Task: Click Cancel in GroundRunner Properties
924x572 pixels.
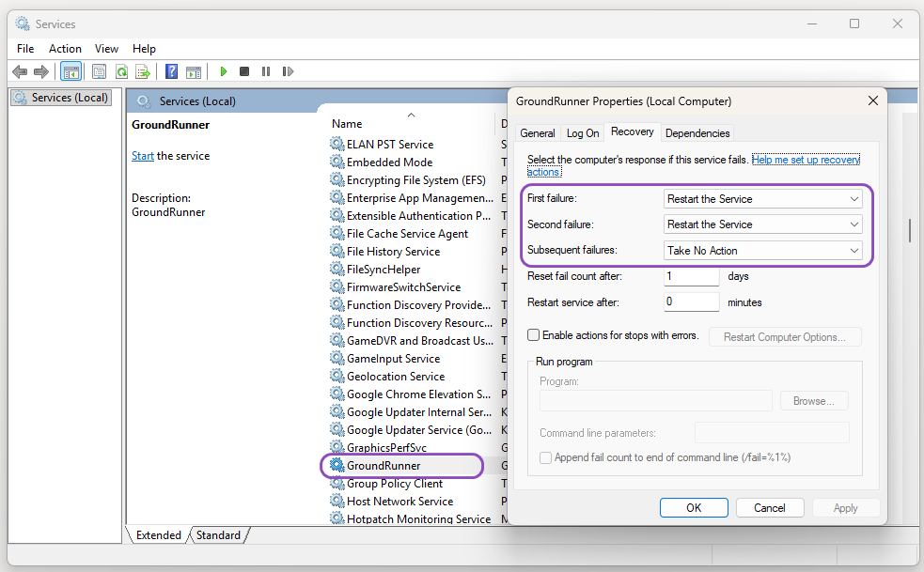Action: coord(770,508)
